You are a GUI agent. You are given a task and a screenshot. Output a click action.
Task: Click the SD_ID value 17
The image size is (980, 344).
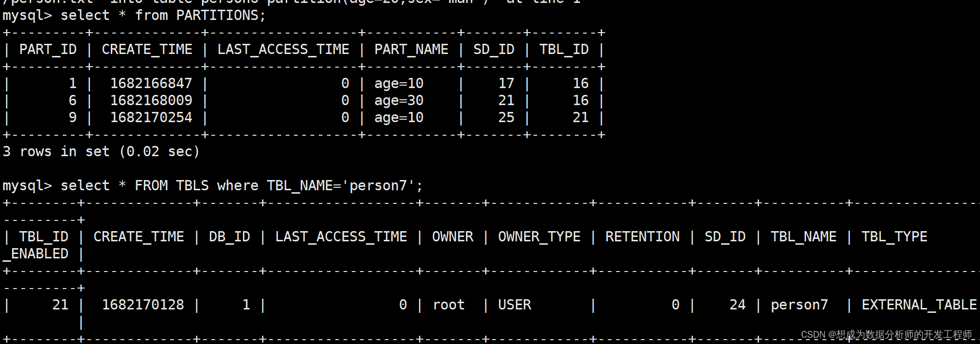[506, 84]
